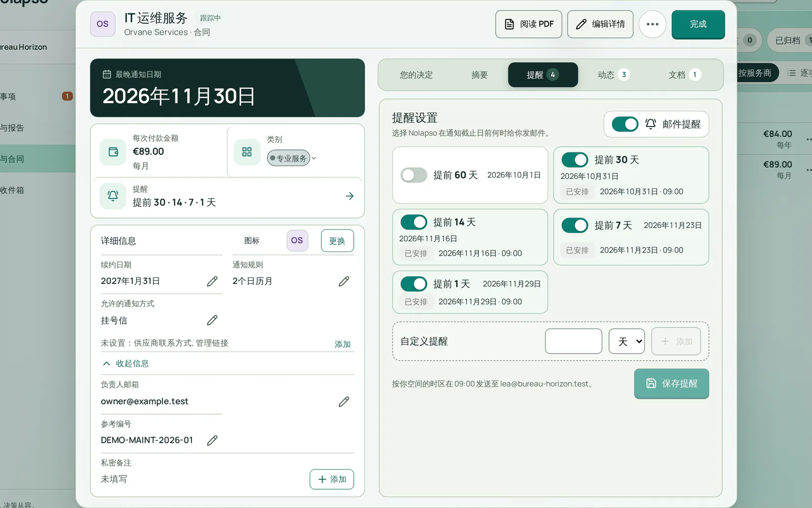
Task: Click the bell icon beside 提醒
Action: pyautogui.click(x=113, y=196)
